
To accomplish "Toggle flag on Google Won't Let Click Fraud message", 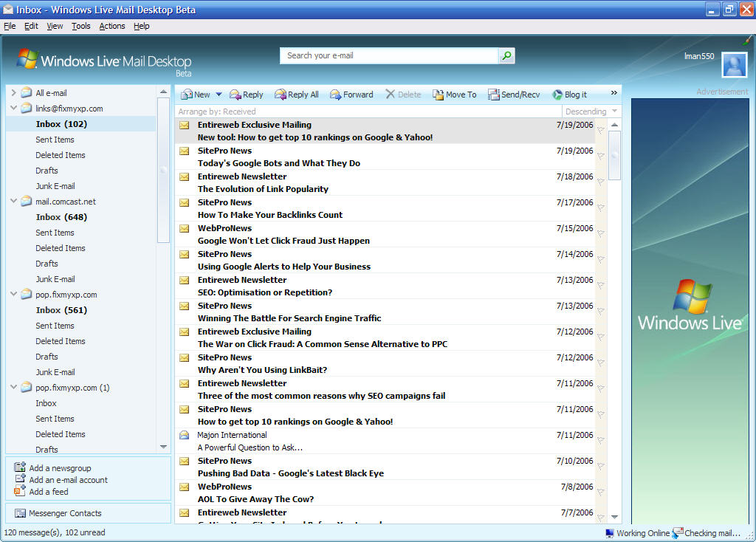I will pyautogui.click(x=601, y=233).
